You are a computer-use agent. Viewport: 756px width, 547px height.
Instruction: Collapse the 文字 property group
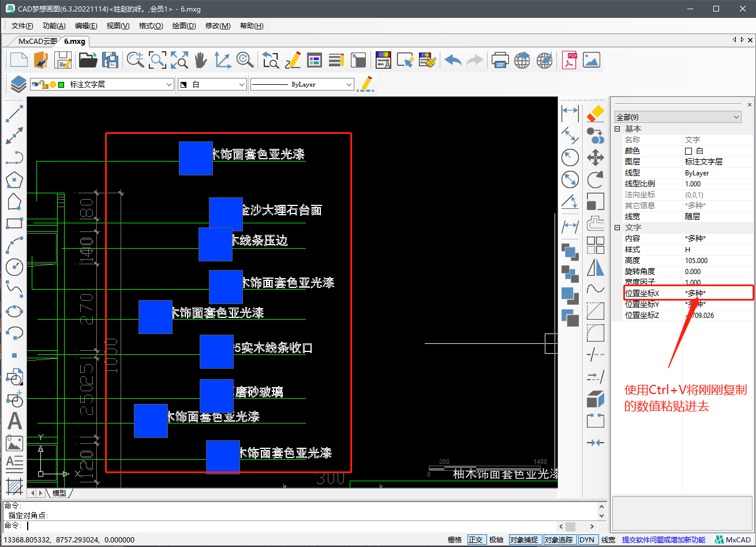[x=617, y=227]
